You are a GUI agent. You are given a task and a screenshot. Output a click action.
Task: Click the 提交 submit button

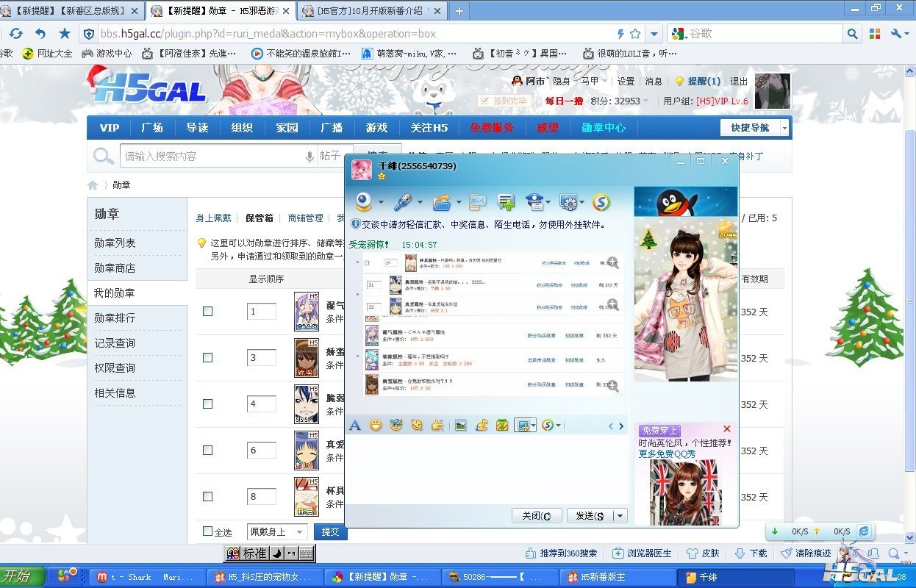click(331, 531)
